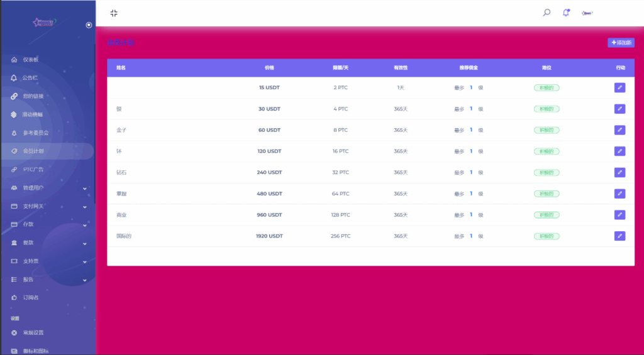This screenshot has height=355, width=644.
Task: Open edit for the 15 USDT plan
Action: tap(619, 88)
